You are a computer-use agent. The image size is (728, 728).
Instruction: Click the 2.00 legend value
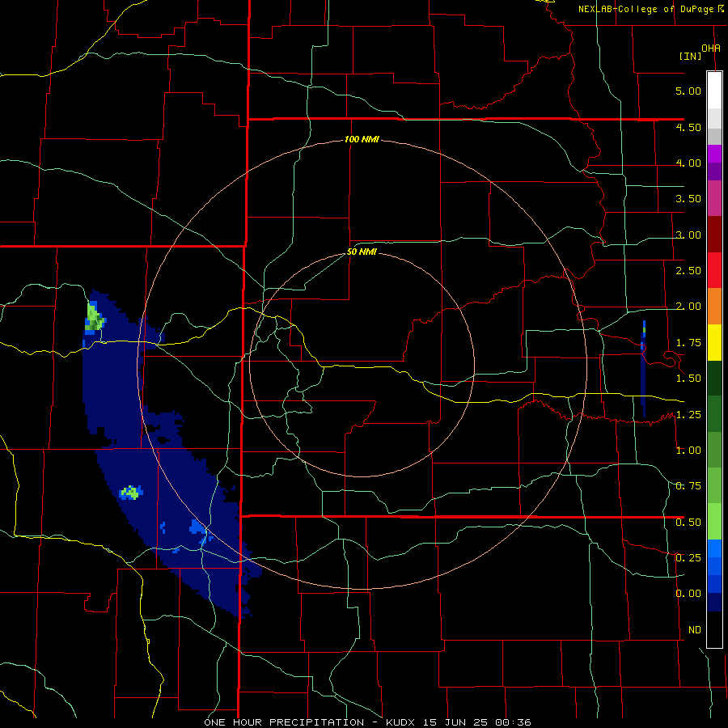(x=688, y=307)
